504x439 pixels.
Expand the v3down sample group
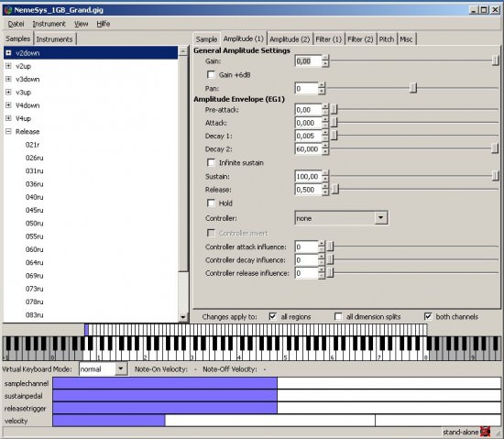(8, 79)
